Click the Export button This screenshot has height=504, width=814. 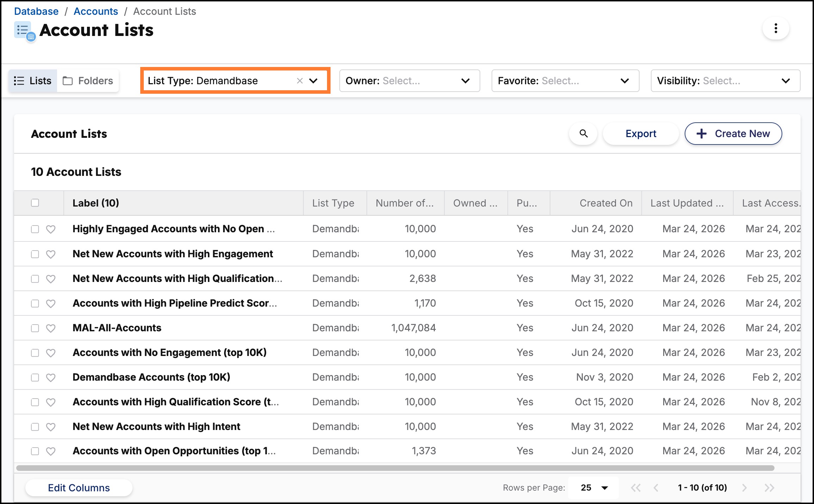pos(641,134)
